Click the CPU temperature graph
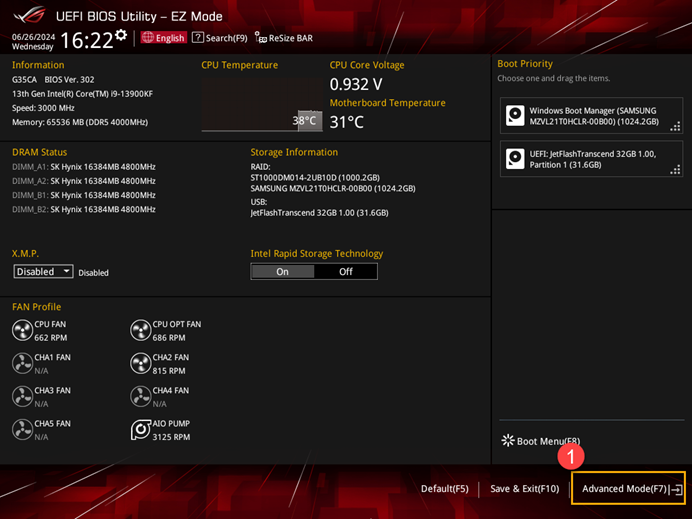This screenshot has height=519, width=692. (262, 105)
